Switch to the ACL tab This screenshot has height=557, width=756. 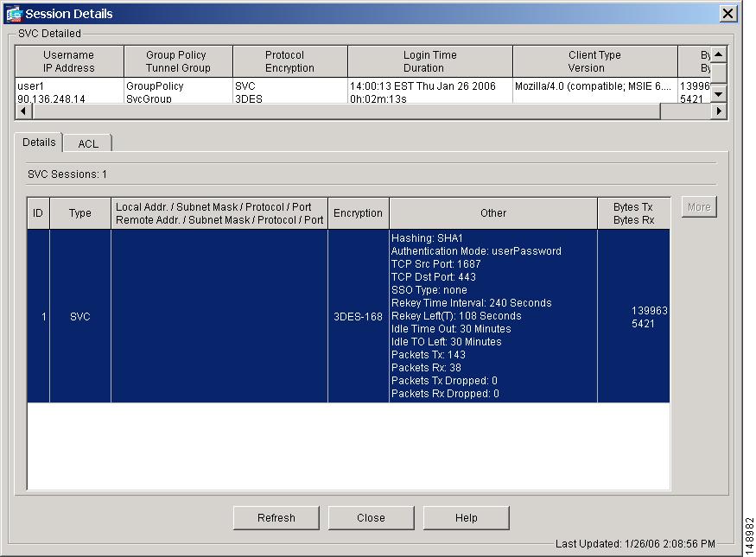coord(88,143)
